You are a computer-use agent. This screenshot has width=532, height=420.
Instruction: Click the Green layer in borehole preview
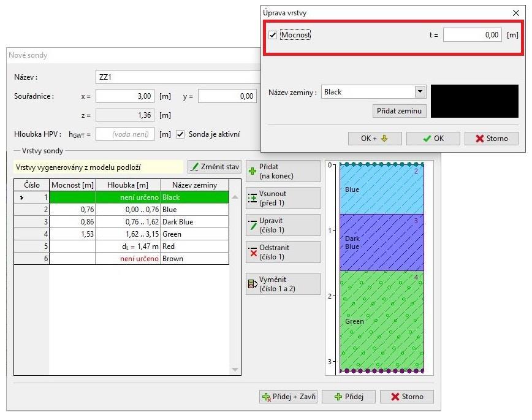pyautogui.click(x=382, y=321)
